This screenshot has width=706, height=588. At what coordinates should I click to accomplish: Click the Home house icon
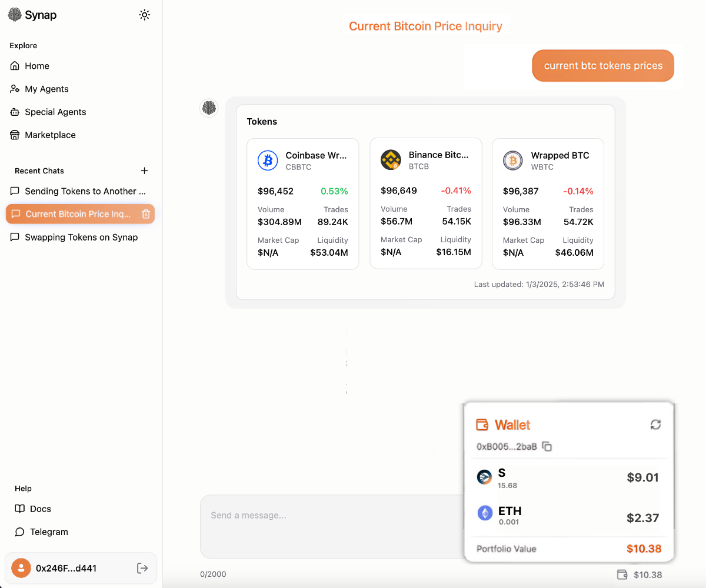(15, 66)
